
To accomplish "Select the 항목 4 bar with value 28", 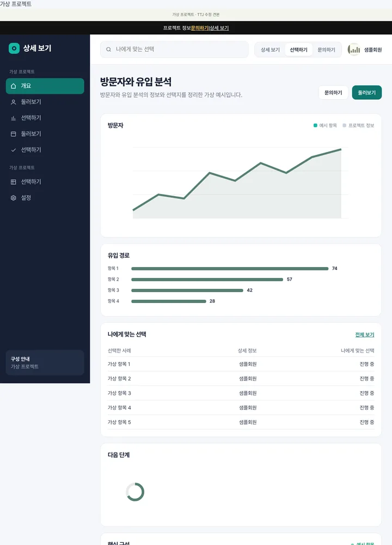I will tap(168, 301).
